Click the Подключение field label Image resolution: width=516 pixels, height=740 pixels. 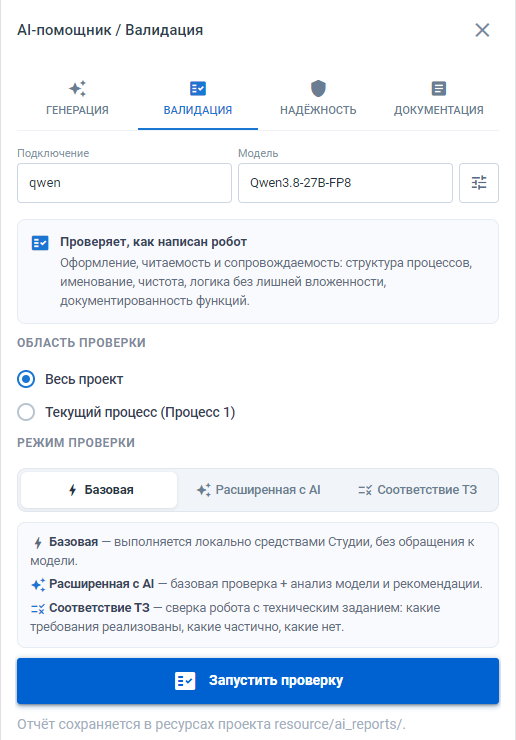[x=53, y=153]
